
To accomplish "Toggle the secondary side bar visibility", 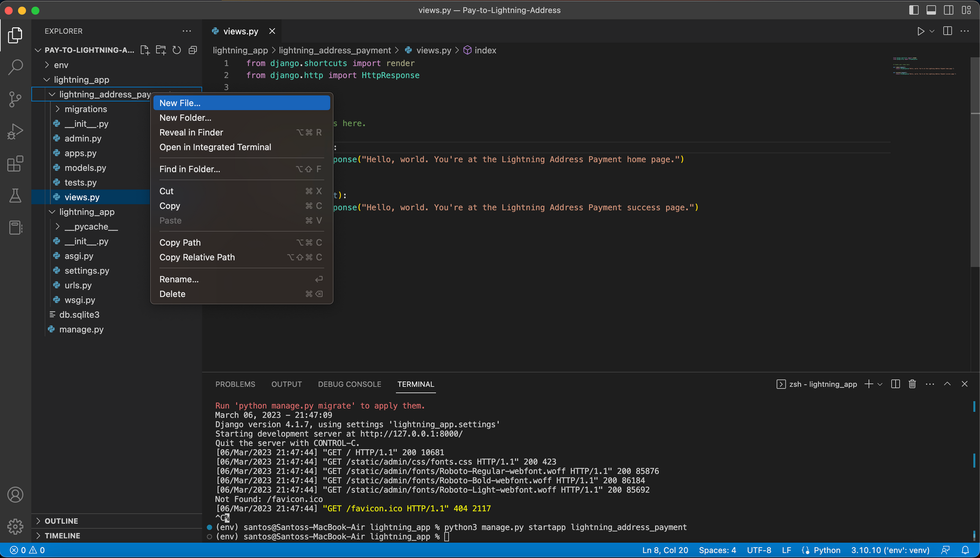I will tap(949, 10).
